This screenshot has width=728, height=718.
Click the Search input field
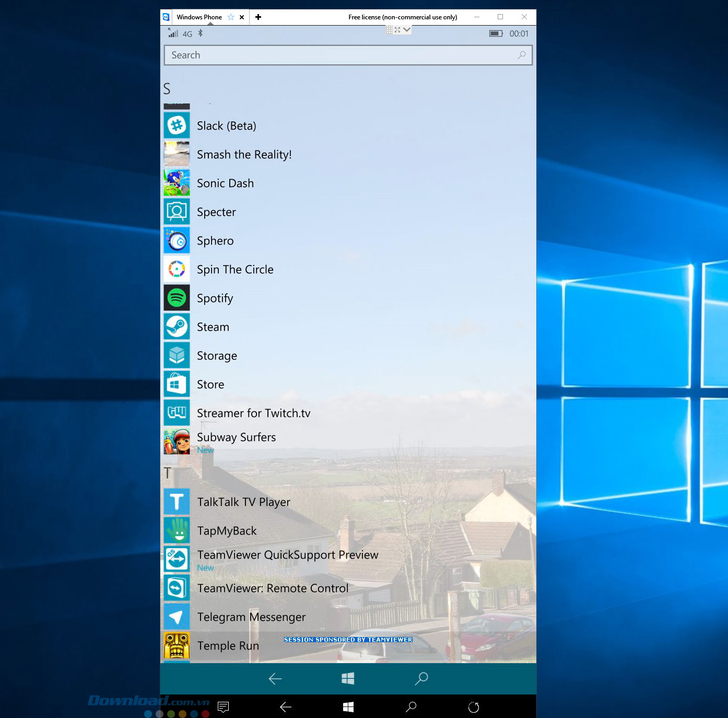coord(348,55)
